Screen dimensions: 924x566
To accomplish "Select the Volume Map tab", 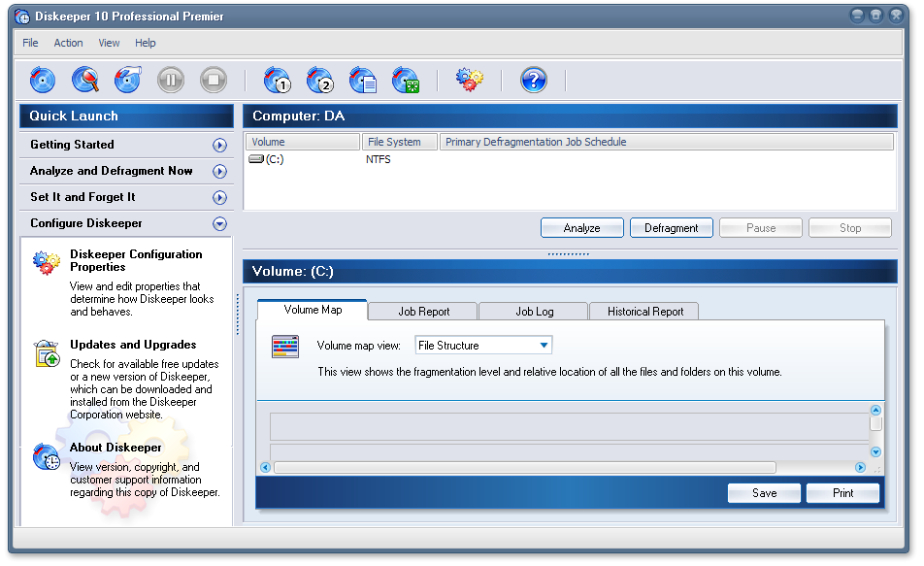I will [x=313, y=310].
